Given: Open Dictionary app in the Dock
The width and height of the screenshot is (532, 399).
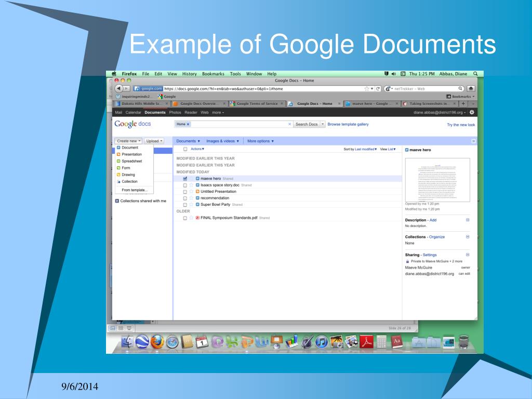Looking at the screenshot, I should point(396,342).
